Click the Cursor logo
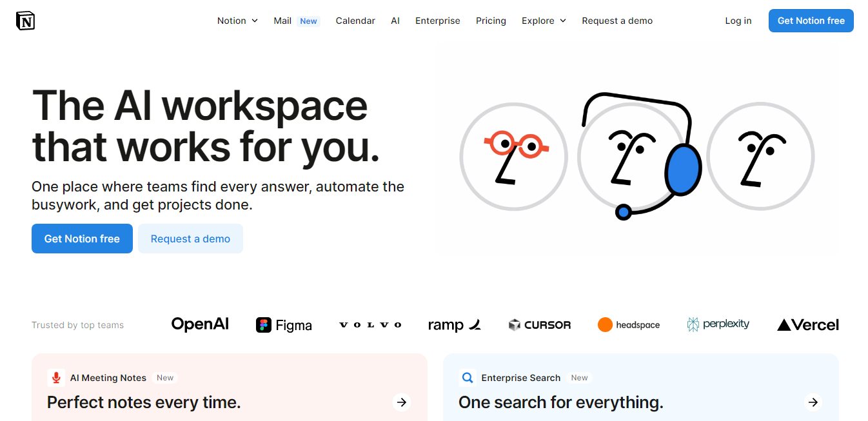The image size is (868, 421). click(x=539, y=325)
